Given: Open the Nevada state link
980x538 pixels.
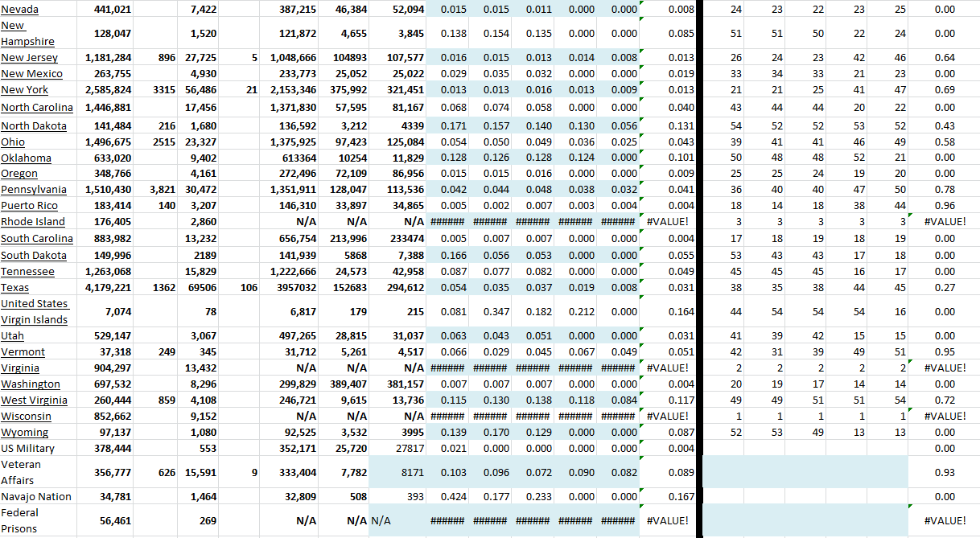Looking at the screenshot, I should tap(19, 10).
